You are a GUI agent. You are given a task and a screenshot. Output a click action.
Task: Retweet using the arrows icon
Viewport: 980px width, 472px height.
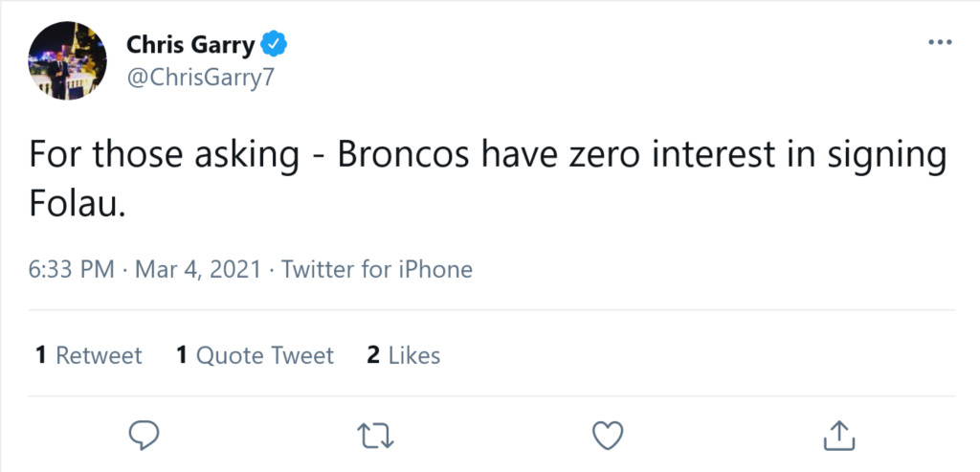pyautogui.click(x=375, y=435)
